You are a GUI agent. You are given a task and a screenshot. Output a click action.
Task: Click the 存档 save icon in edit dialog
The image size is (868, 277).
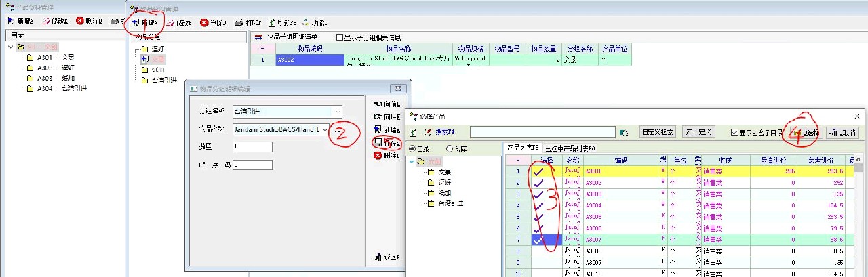(378, 143)
